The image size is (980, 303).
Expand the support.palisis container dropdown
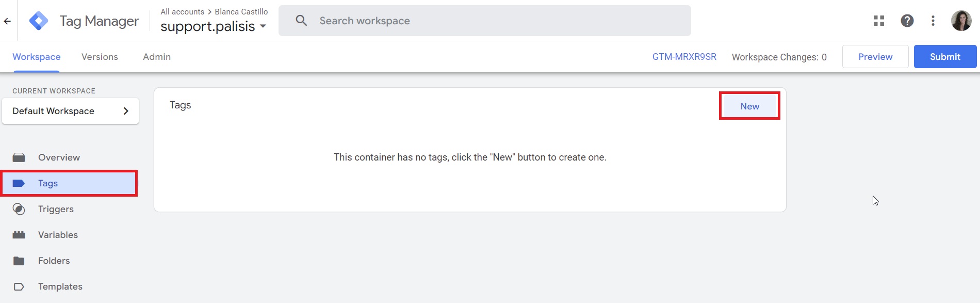[x=263, y=26]
